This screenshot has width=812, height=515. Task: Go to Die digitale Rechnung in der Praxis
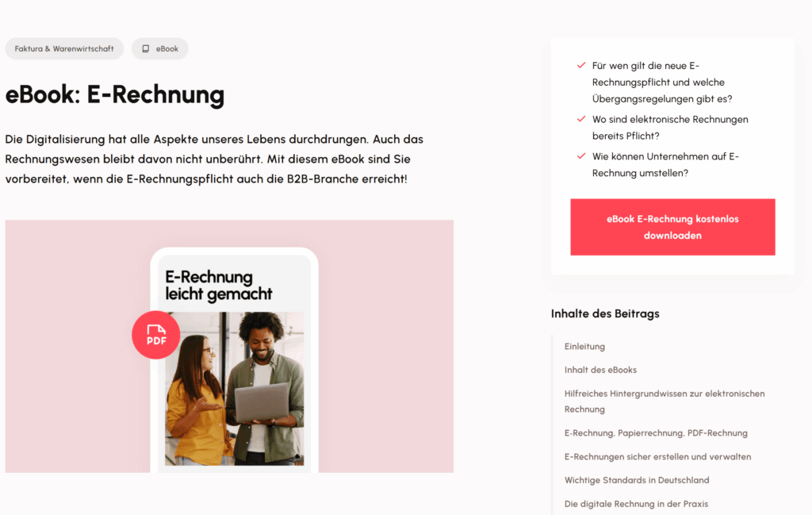click(x=636, y=504)
